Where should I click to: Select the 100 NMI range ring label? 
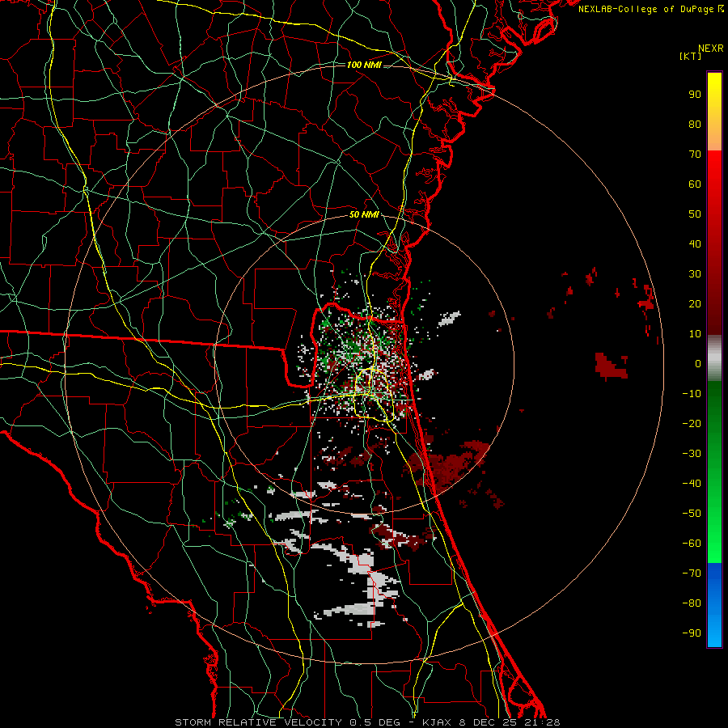point(364,65)
